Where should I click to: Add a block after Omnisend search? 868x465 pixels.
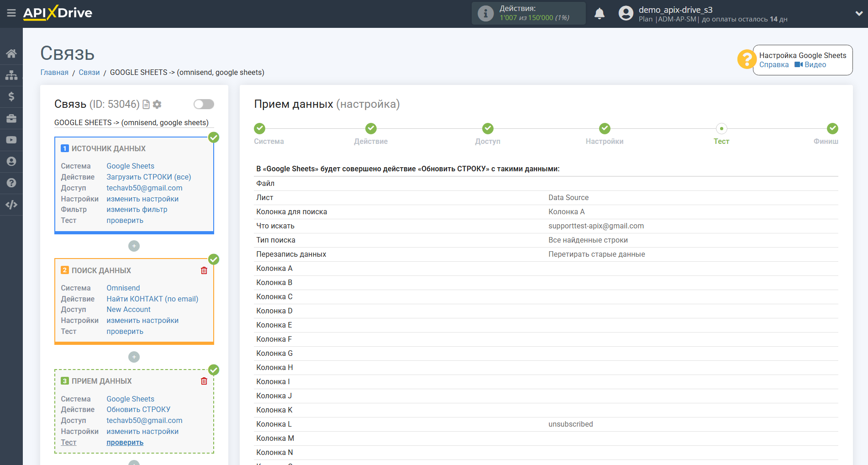134,357
